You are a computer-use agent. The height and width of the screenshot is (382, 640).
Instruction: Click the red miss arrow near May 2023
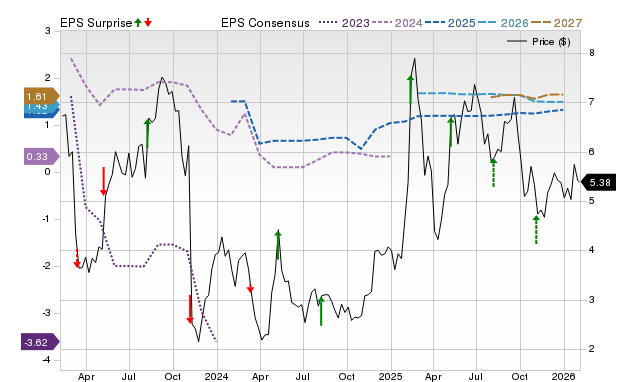click(104, 181)
